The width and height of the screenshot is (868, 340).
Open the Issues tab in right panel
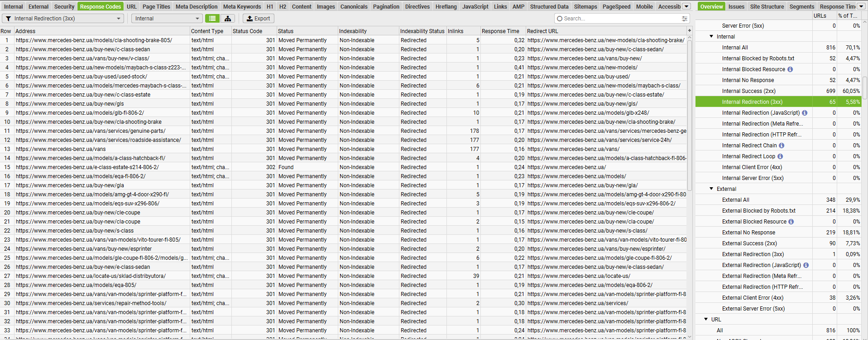click(x=736, y=6)
